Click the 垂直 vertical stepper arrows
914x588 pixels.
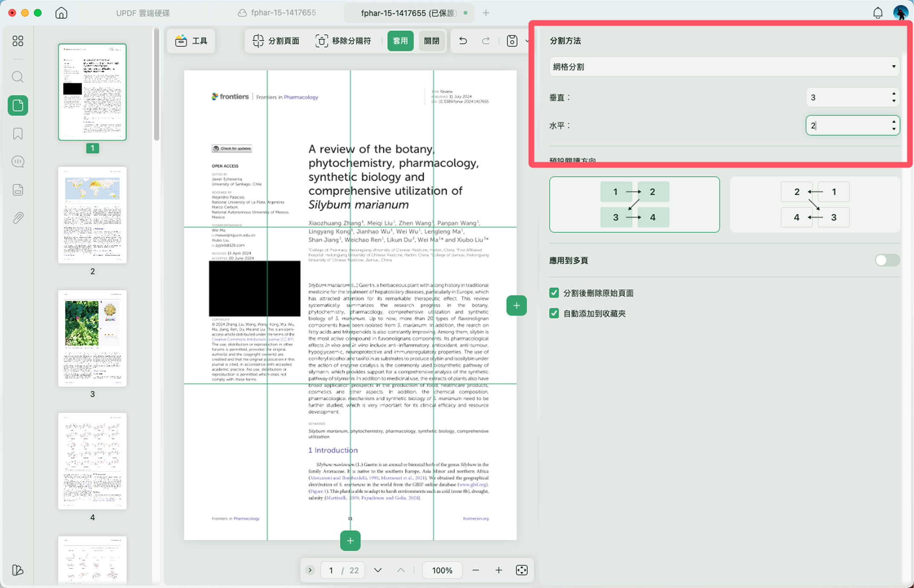pyautogui.click(x=894, y=98)
